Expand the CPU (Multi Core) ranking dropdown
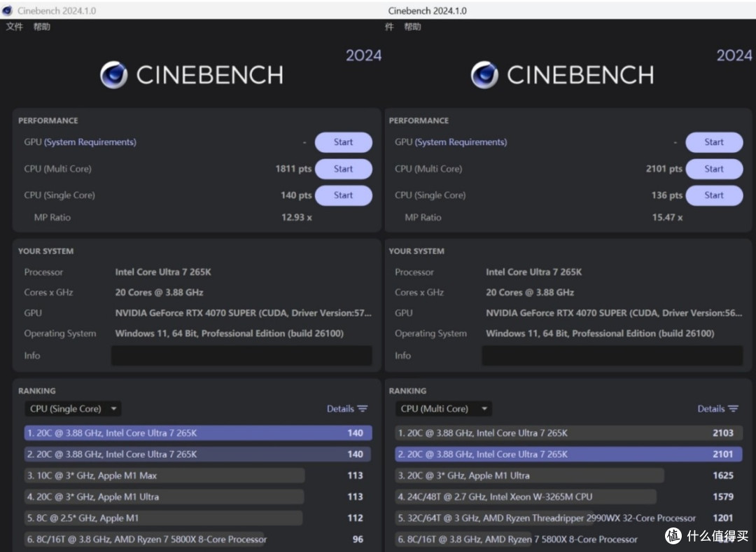The height and width of the screenshot is (552, 756). tap(444, 408)
